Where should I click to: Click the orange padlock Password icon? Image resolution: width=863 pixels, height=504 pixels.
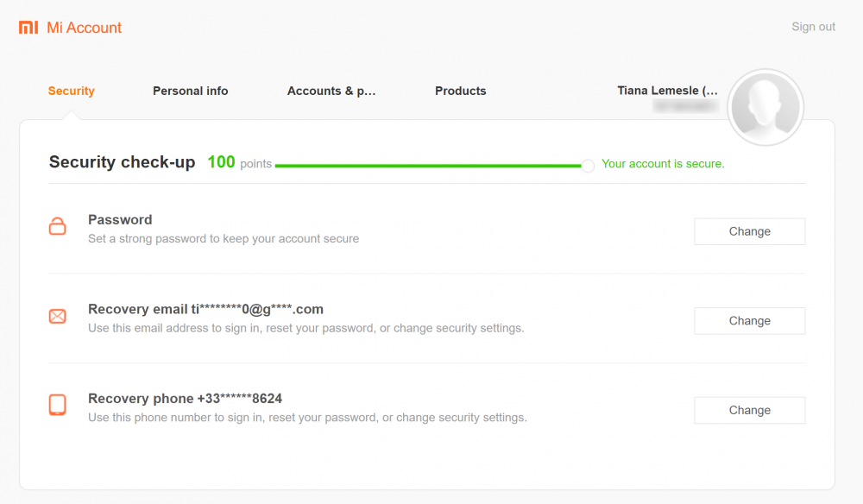pos(57,226)
